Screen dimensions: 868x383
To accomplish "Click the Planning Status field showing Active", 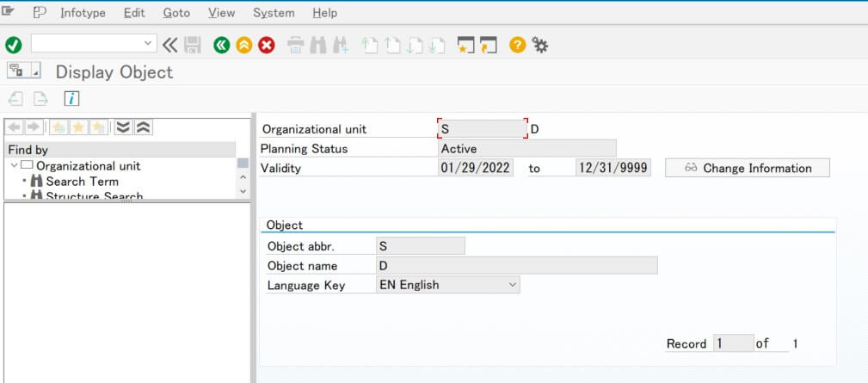I will tap(526, 148).
